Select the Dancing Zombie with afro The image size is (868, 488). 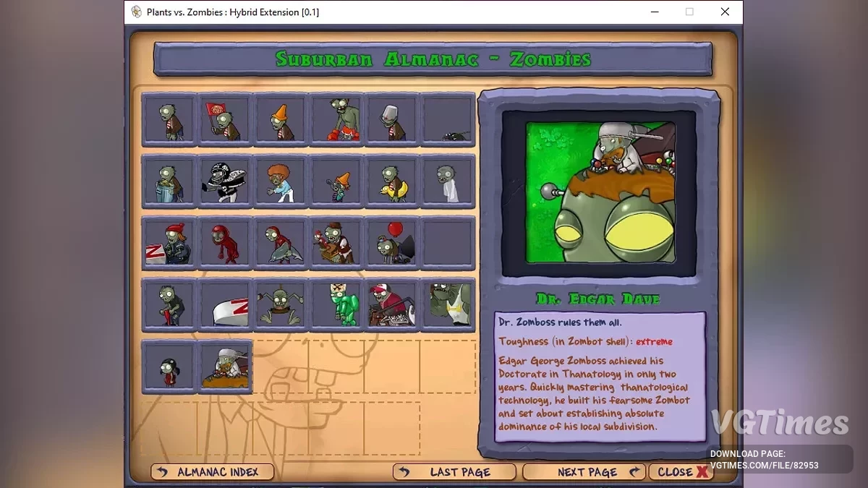click(x=281, y=181)
